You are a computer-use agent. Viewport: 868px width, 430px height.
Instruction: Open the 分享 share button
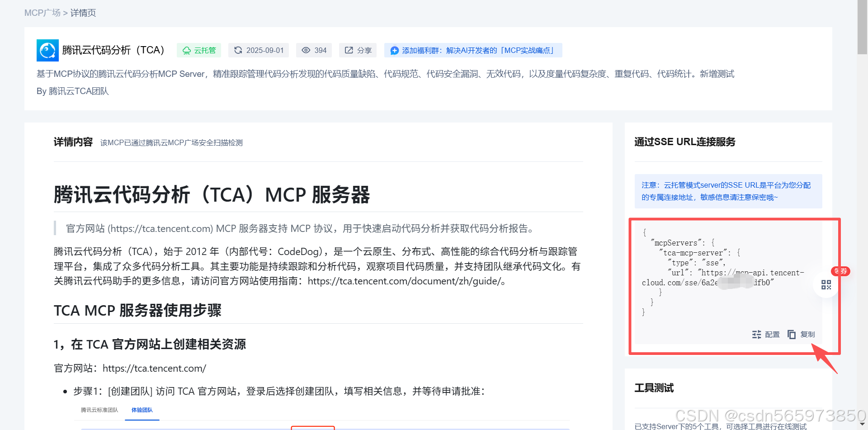click(358, 50)
